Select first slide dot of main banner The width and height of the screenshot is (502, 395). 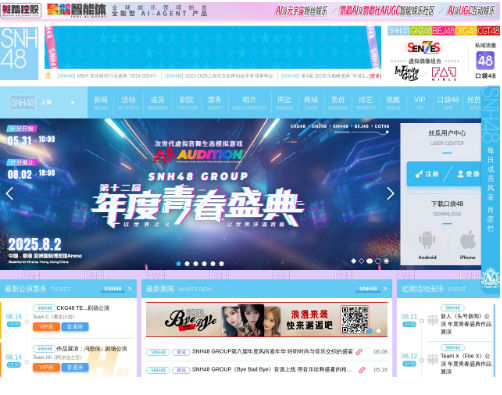[179, 264]
